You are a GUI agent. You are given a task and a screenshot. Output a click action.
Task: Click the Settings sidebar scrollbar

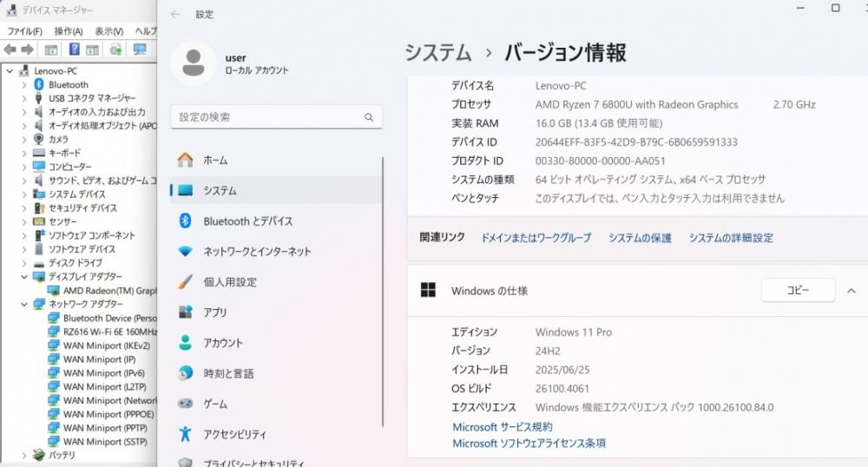383,291
